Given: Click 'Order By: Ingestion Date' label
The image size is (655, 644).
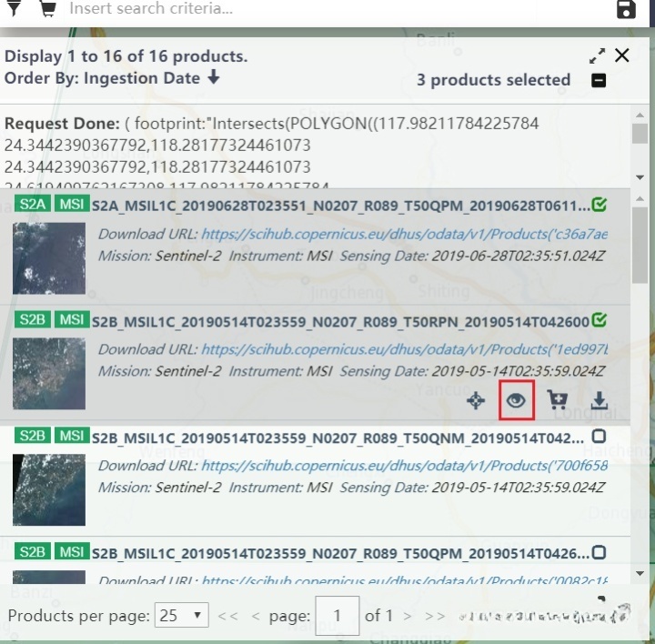Looking at the screenshot, I should tap(102, 78).
